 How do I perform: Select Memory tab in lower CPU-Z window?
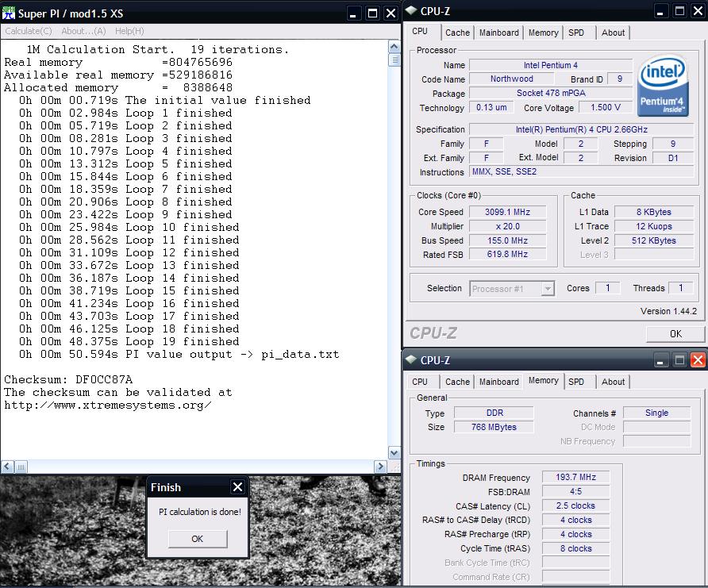(x=543, y=380)
